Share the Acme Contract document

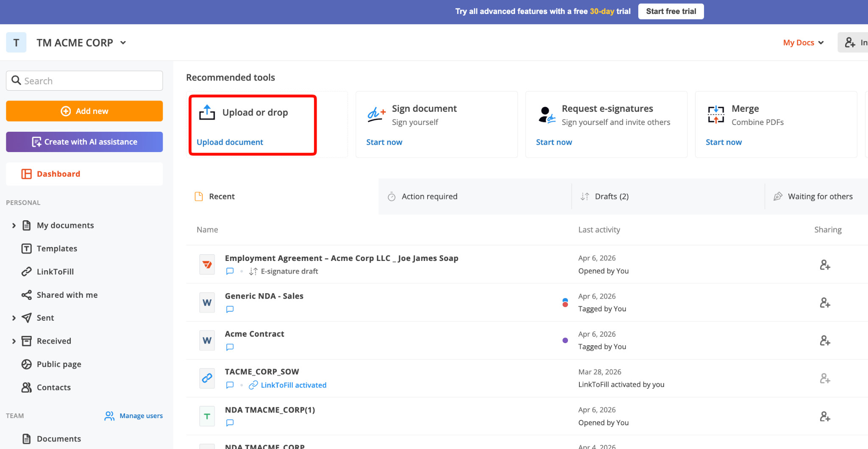pos(825,341)
